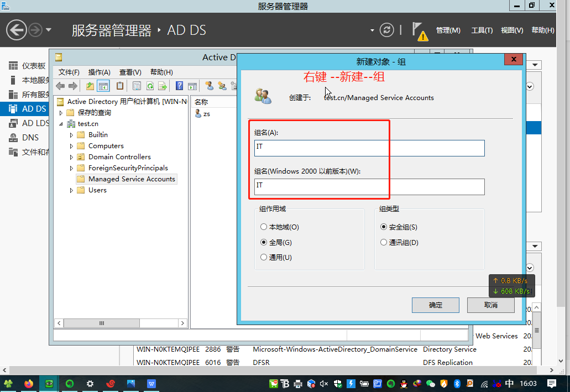Click the Properties toolbar icon
The height and width of the screenshot is (392, 570).
[x=137, y=86]
